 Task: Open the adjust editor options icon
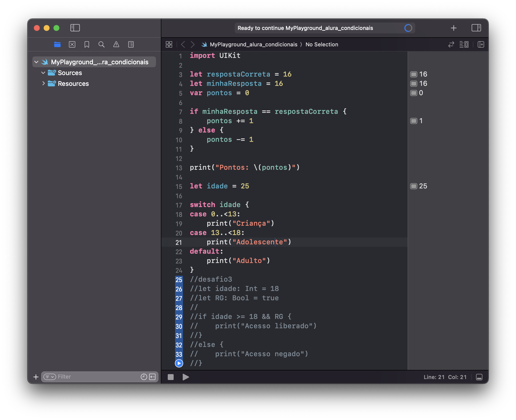[464, 44]
